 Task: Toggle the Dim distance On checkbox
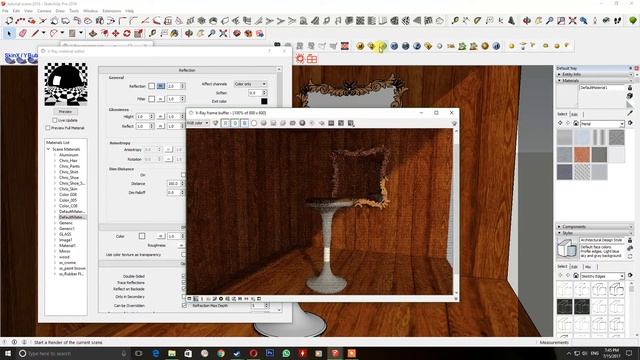183,175
